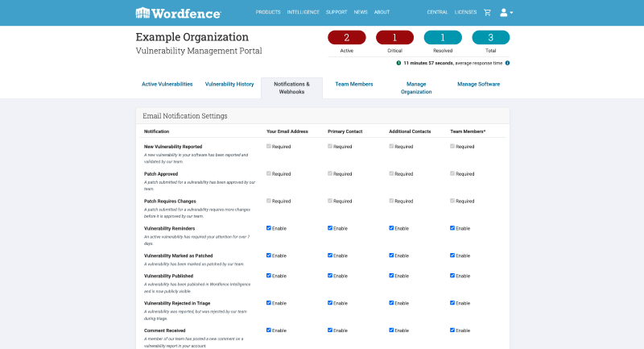
Task: Toggle Vulnerability Rejected in Triage for Primary Contact
Action: tap(330, 303)
